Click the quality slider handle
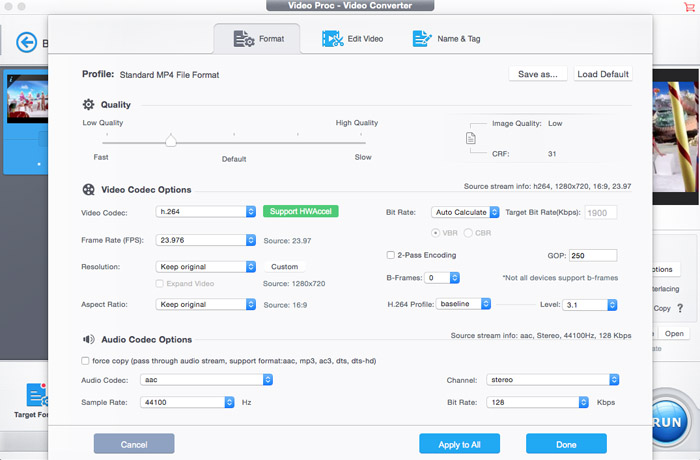700x460 pixels. click(x=171, y=140)
